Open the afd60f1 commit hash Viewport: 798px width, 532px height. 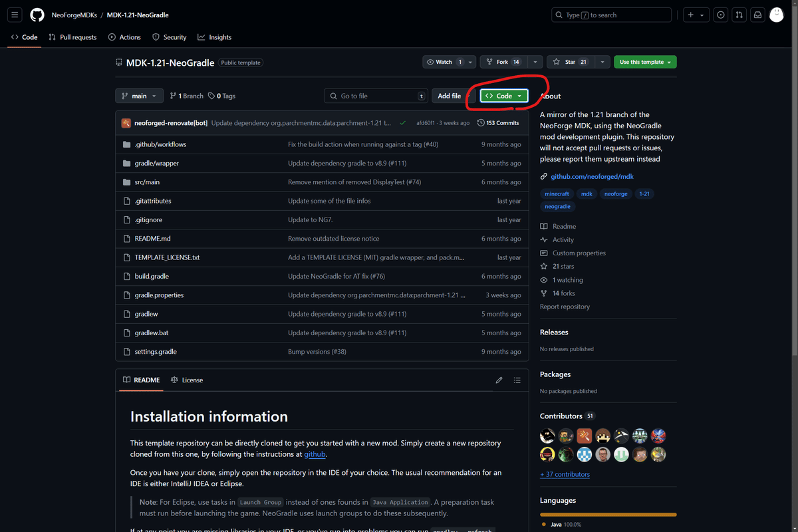(x=426, y=123)
